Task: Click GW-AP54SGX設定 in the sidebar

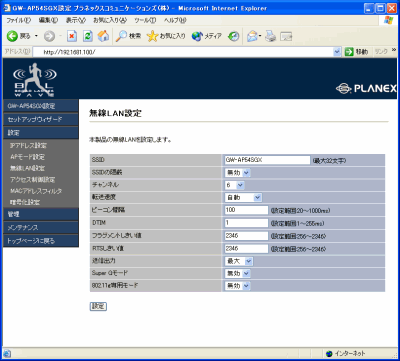Action: [x=41, y=106]
